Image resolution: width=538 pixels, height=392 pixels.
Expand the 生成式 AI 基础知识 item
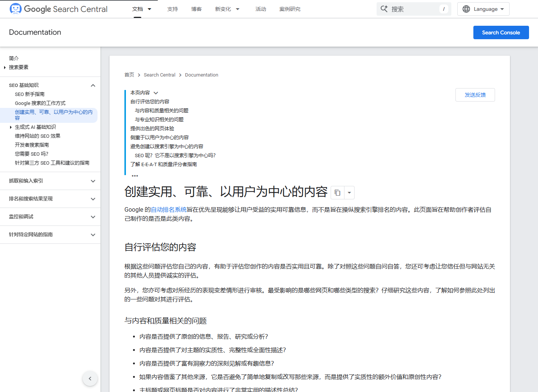coord(11,127)
